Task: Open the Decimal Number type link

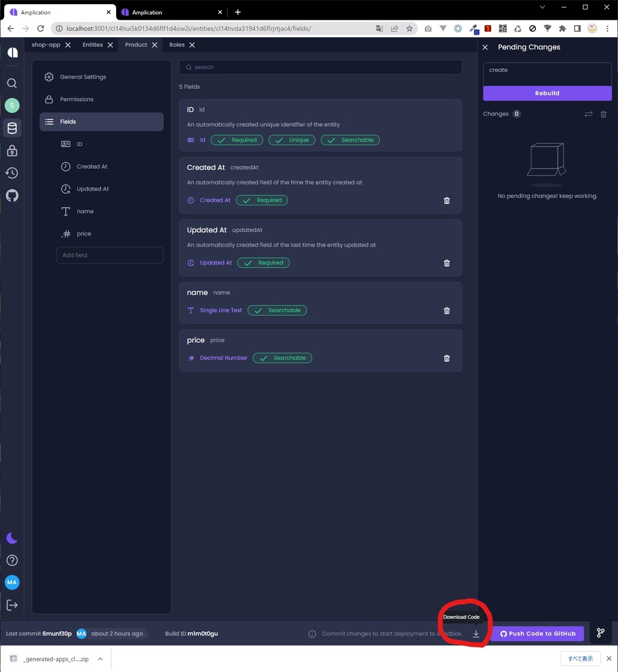Action: click(x=223, y=358)
